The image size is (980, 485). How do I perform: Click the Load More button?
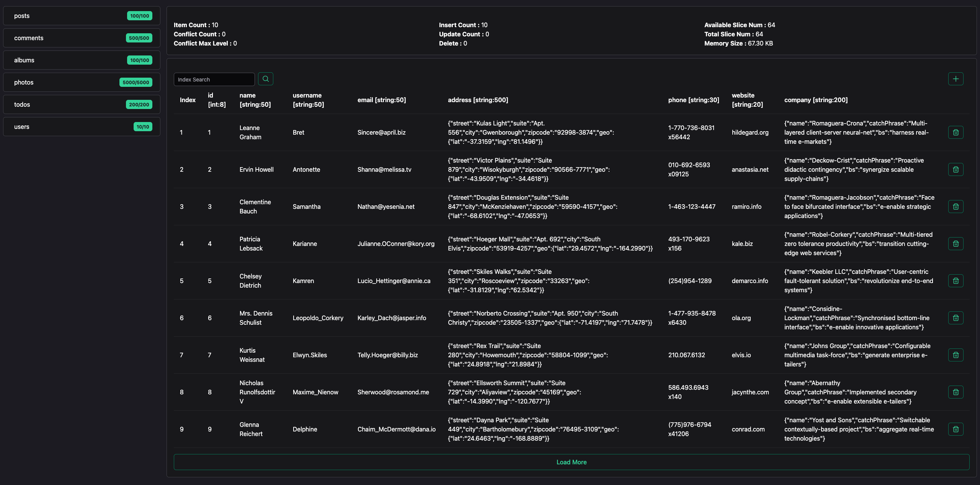pos(571,462)
